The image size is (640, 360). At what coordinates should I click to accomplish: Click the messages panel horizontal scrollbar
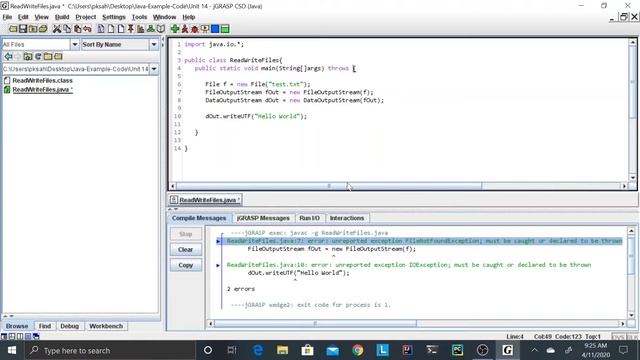pyautogui.click(x=315, y=324)
